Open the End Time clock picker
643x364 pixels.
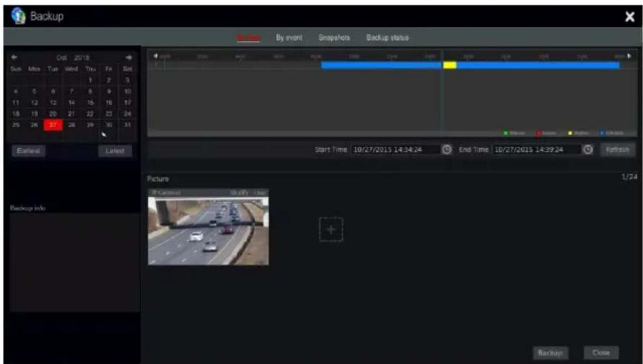coord(588,149)
